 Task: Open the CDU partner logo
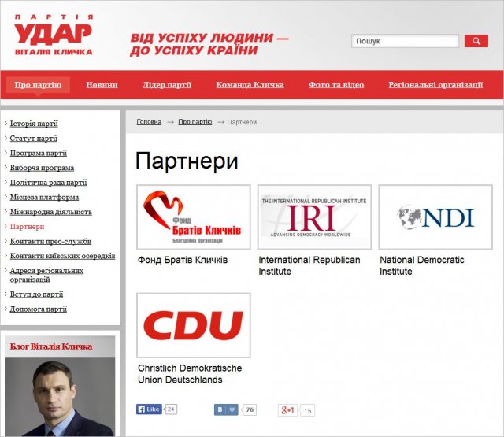(193, 325)
